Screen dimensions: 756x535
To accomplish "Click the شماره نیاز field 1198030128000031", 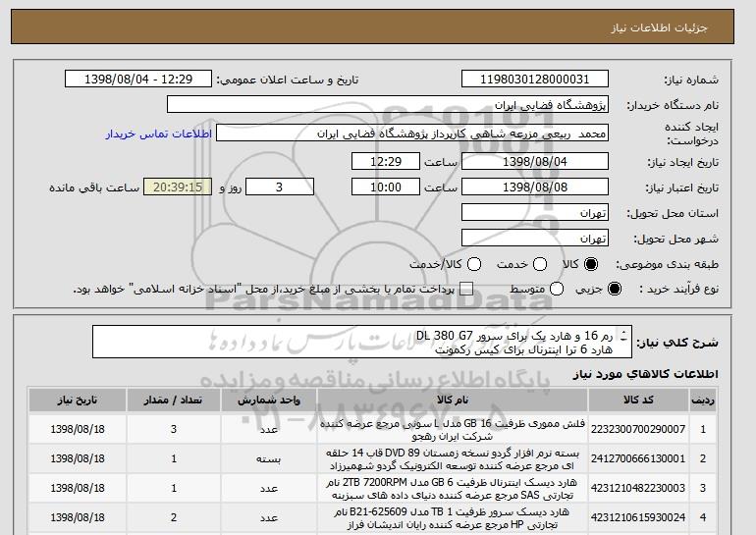I will [535, 80].
